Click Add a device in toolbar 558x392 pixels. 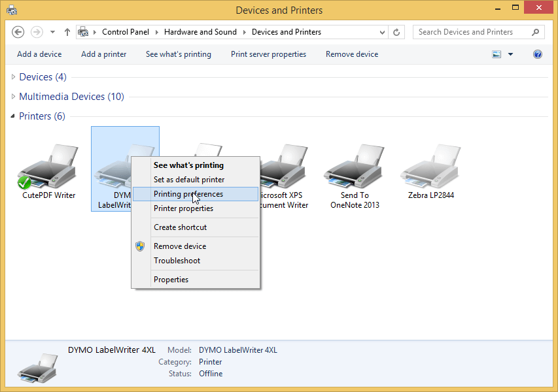tap(39, 54)
